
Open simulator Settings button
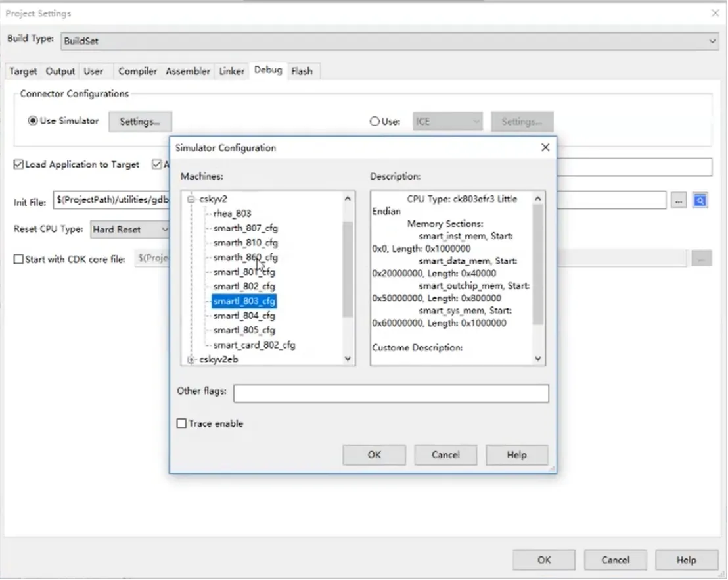tap(140, 122)
